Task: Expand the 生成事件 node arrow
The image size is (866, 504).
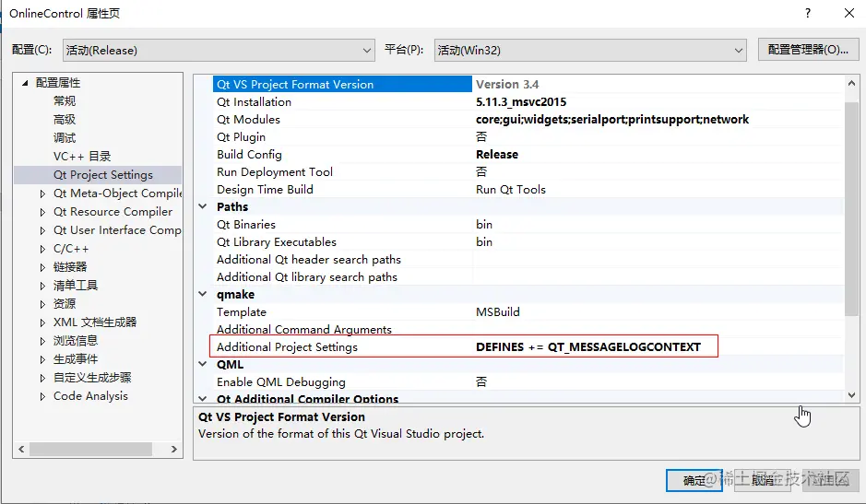Action: coord(42,359)
